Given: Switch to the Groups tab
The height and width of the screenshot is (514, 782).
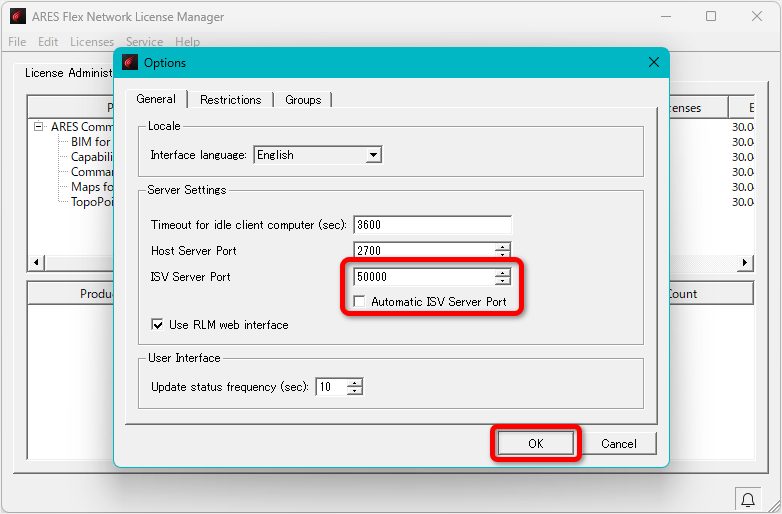Looking at the screenshot, I should pyautogui.click(x=303, y=100).
